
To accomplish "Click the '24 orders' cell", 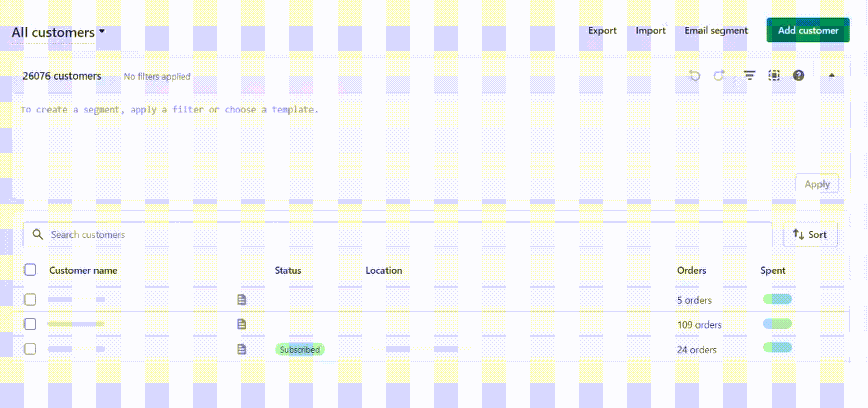I will tap(696, 350).
